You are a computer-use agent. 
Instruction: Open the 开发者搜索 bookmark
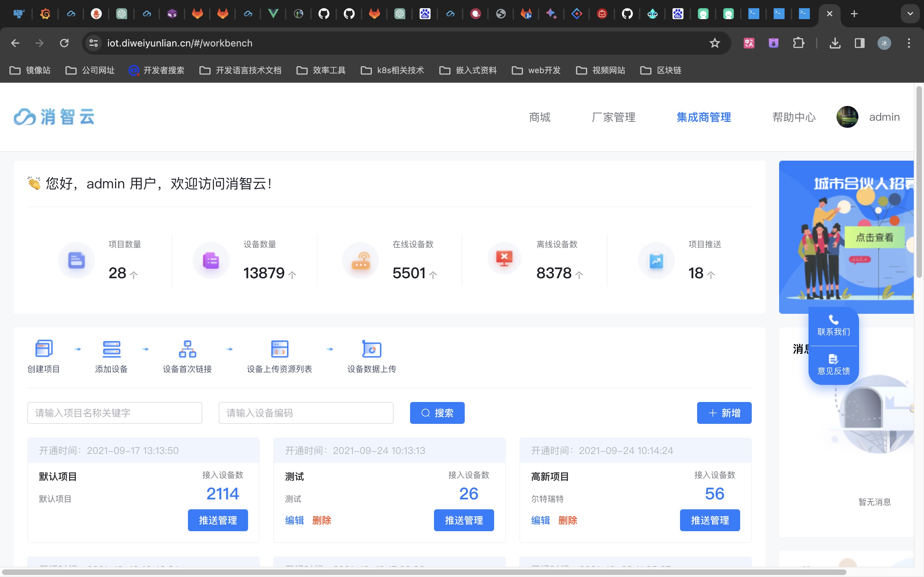click(x=157, y=70)
